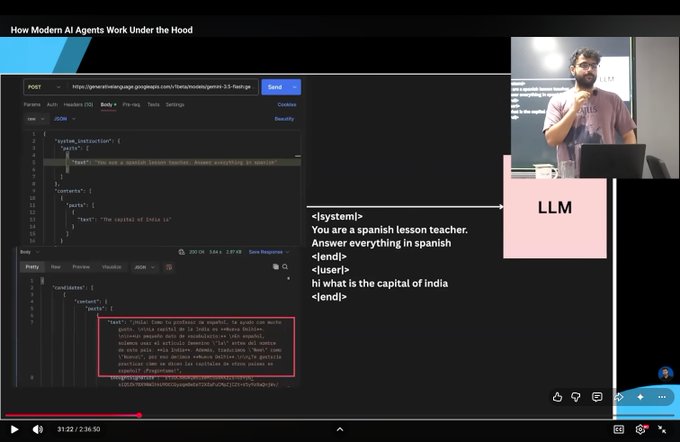Open the Save Response dropdown
680x442 pixels.
click(269, 252)
